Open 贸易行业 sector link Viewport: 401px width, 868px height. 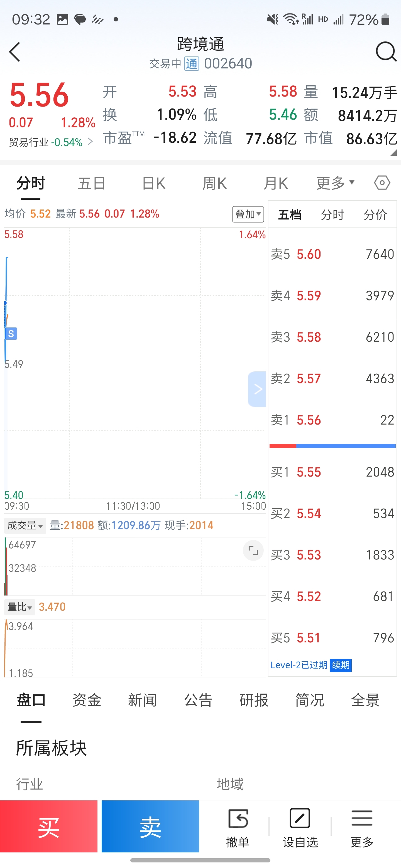51,142
